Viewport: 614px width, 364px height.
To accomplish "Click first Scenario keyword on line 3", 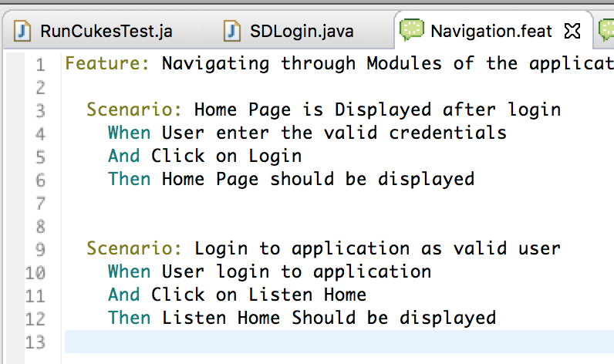I will (x=134, y=110).
